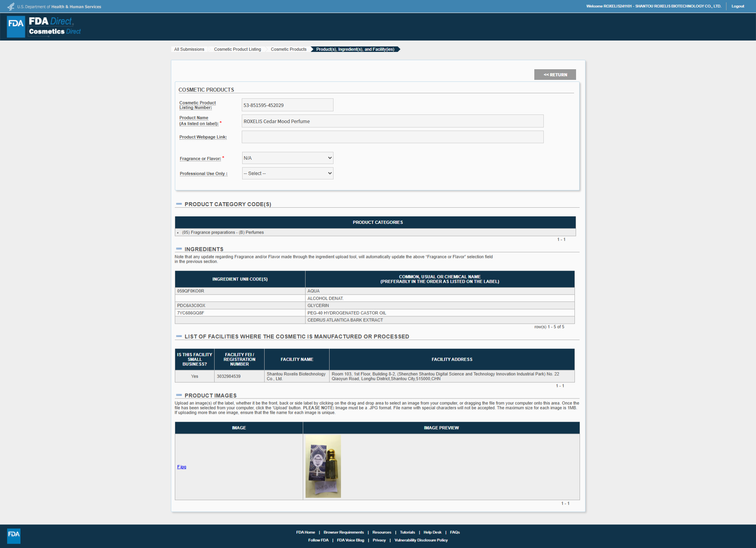Screen dimensions: 756x548
Task: Open the FDA Home footer link
Action: 306,532
